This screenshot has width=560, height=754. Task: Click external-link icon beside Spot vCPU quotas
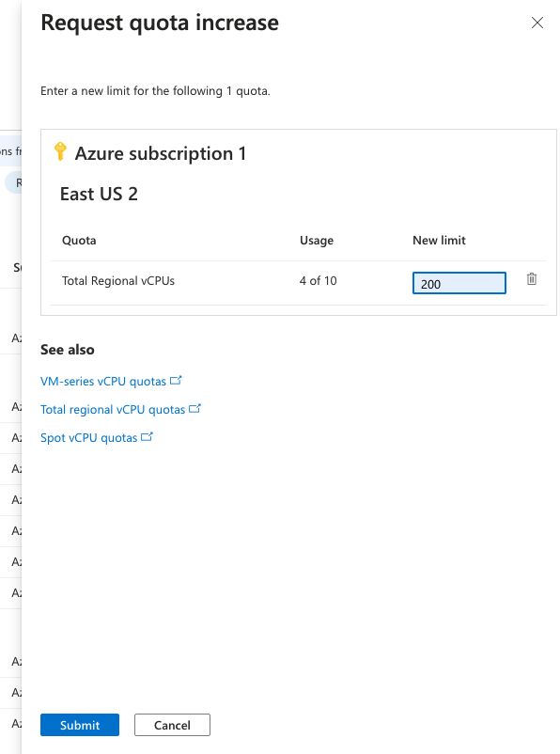point(148,437)
